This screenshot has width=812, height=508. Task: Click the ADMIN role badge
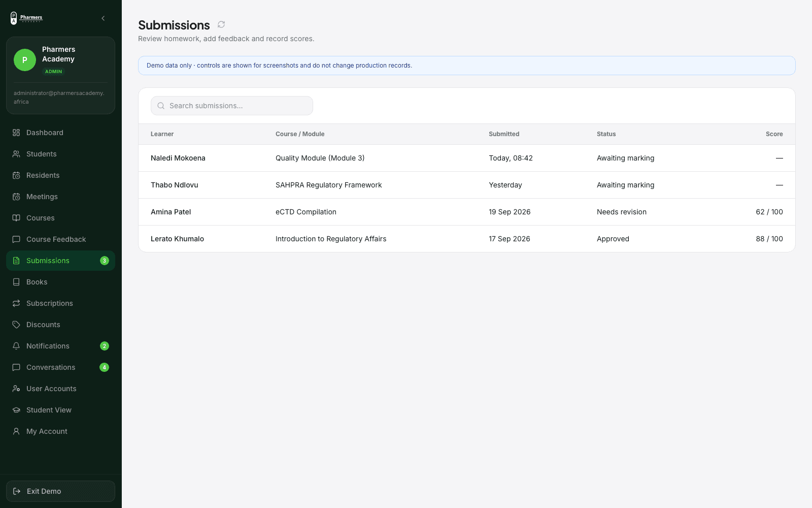pyautogui.click(x=53, y=72)
